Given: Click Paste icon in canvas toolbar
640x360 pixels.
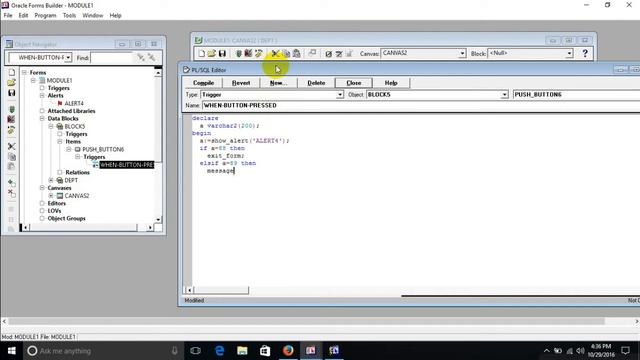Looking at the screenshot, I should tap(297, 53).
